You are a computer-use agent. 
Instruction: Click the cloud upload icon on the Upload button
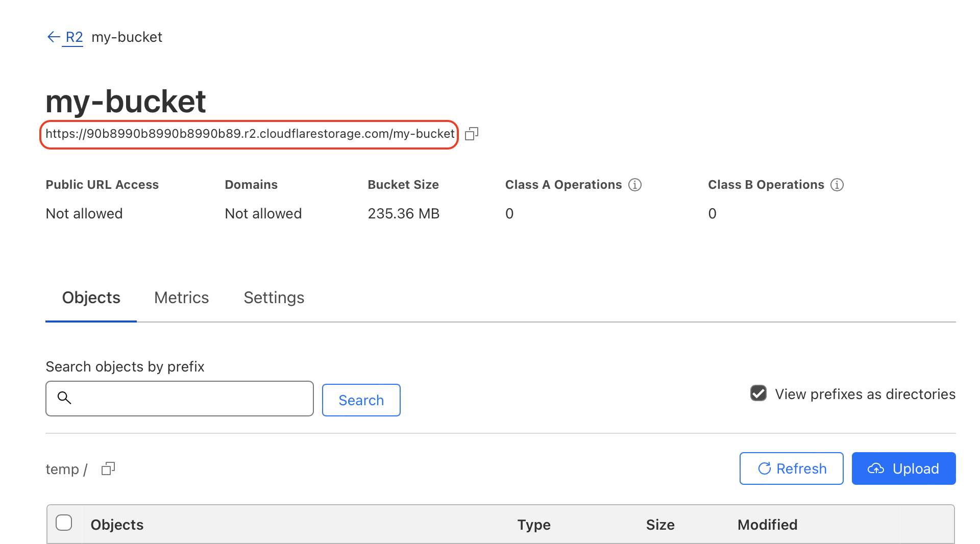[876, 468]
